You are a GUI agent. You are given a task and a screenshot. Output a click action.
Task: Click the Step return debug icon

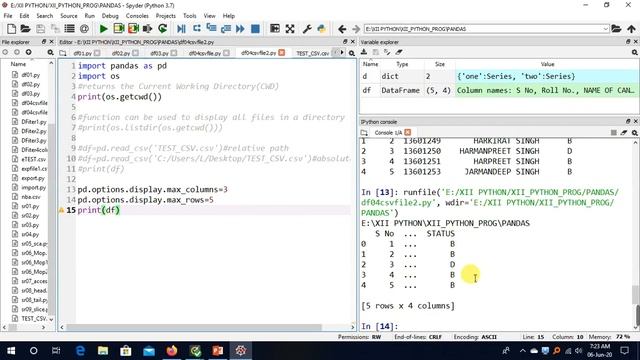click(x=226, y=29)
